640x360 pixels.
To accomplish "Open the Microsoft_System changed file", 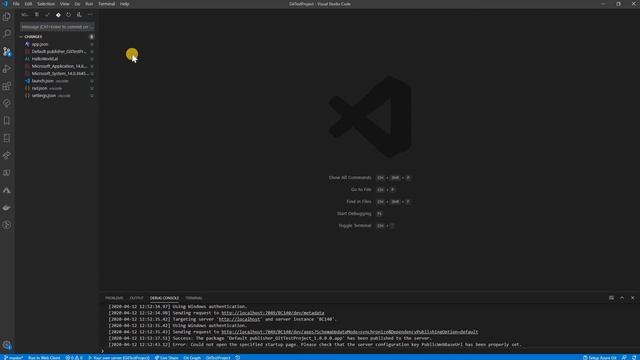I will [x=59, y=73].
